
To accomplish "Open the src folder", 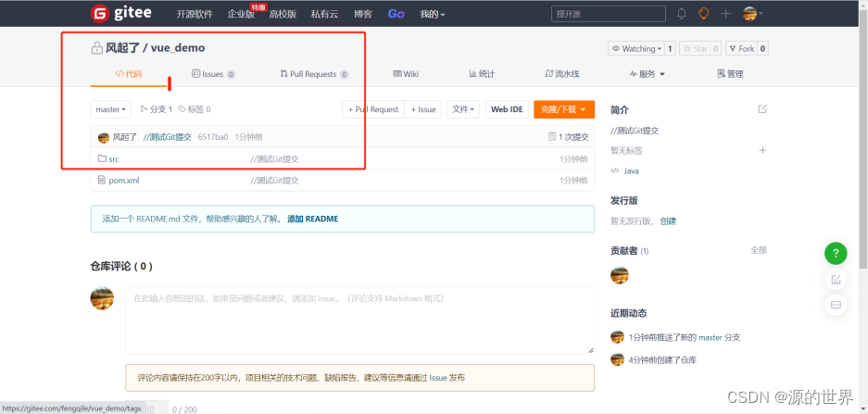I will pyautogui.click(x=114, y=159).
